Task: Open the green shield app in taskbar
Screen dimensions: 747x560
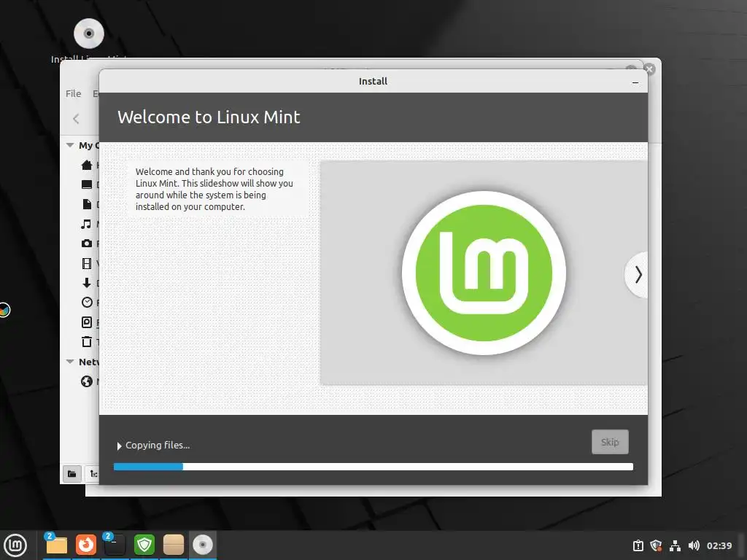Action: [x=144, y=545]
